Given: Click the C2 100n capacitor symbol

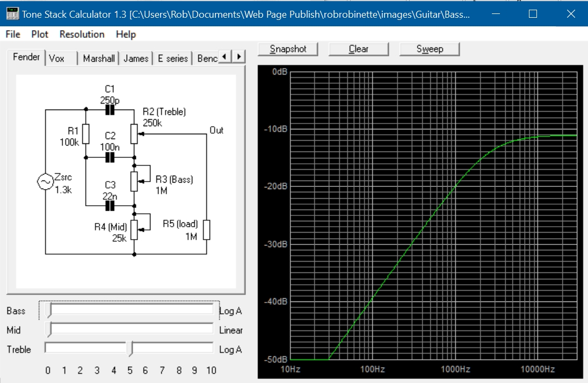Looking at the screenshot, I should 110,157.
